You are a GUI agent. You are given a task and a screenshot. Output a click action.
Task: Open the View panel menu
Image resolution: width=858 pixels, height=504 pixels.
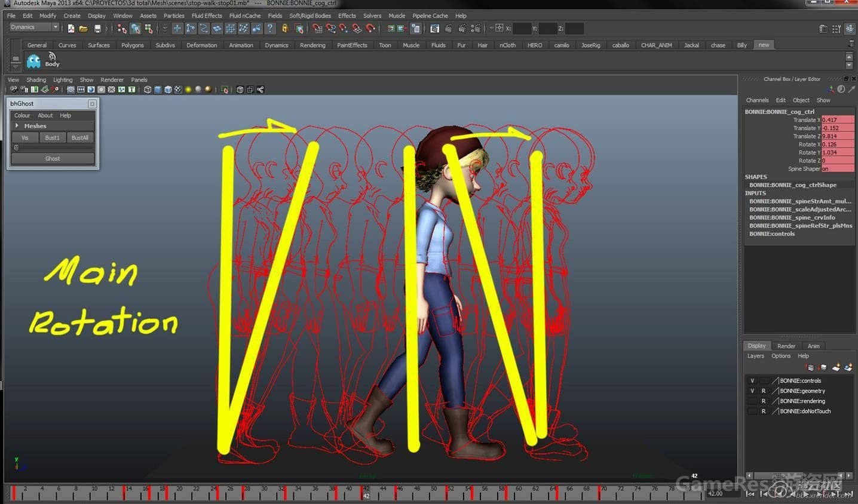[13, 79]
